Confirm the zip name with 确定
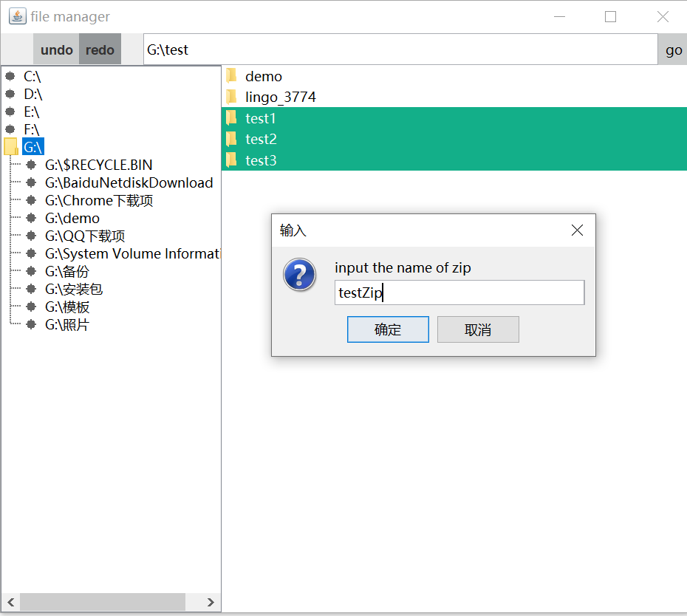 click(388, 329)
